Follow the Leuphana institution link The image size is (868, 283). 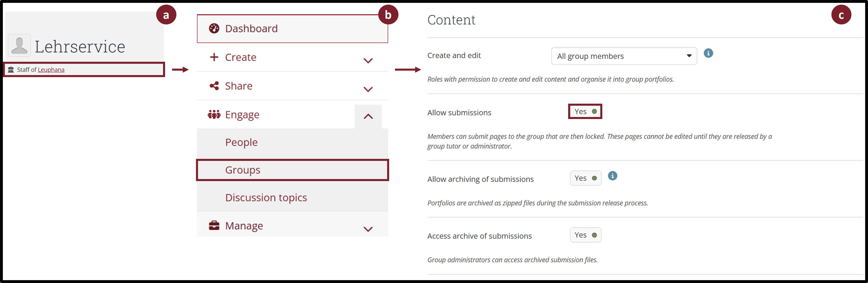[x=51, y=70]
